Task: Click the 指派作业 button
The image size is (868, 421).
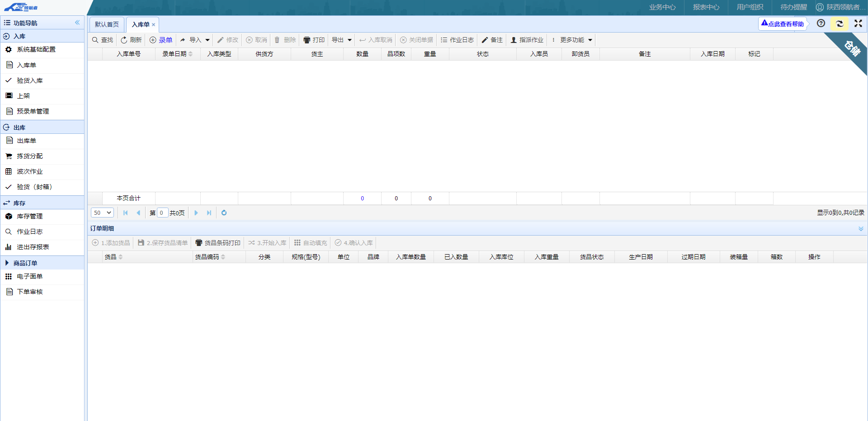Action: click(x=527, y=40)
